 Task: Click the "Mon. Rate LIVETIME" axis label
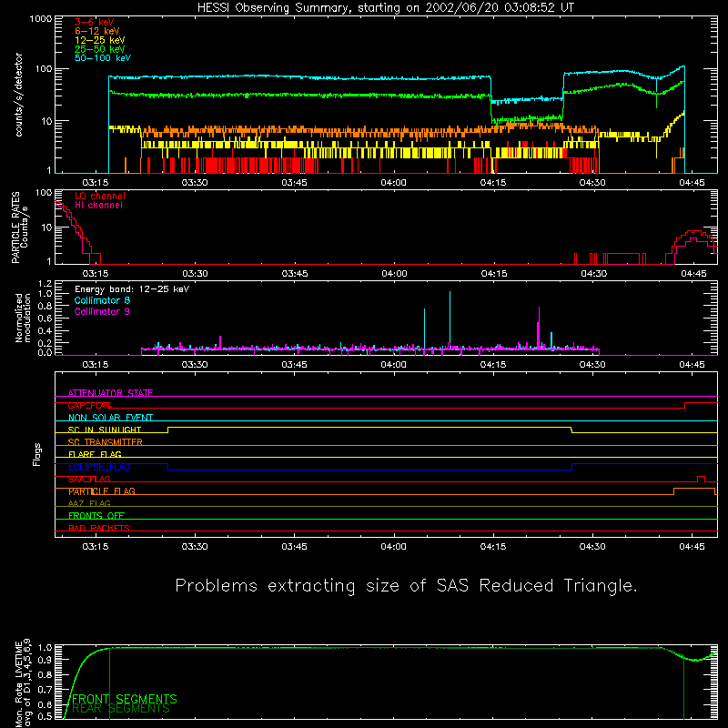tap(18, 683)
